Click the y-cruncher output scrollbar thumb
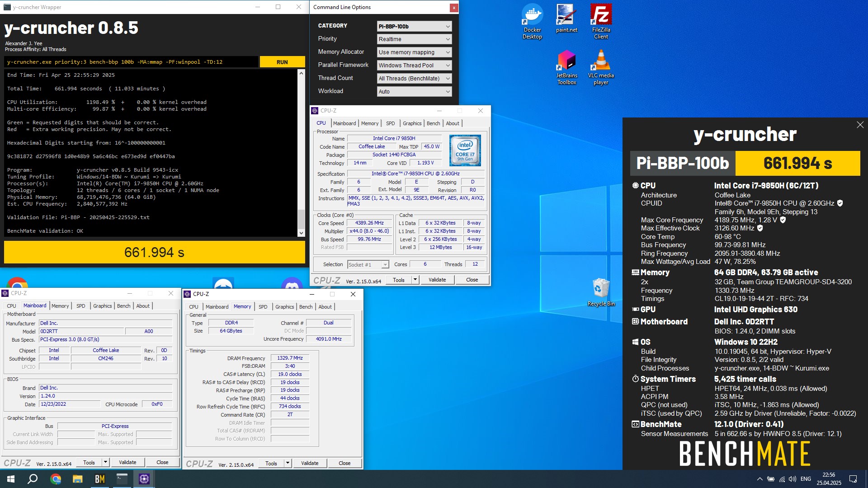The width and height of the screenshot is (868, 488). [301, 220]
